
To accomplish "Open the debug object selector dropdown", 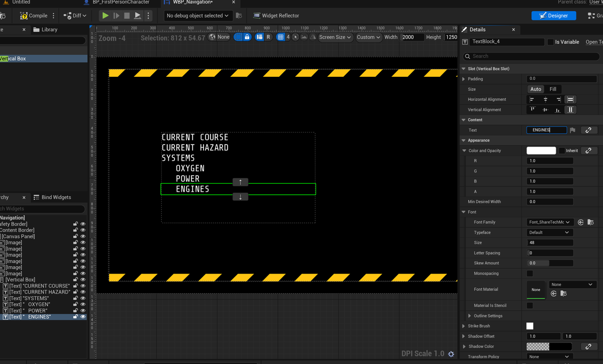I will tap(199, 16).
